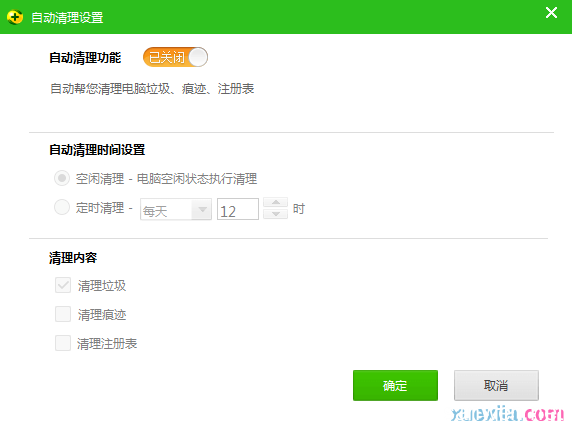Uncheck the 清理垃圾 checkbox

pos(63,285)
